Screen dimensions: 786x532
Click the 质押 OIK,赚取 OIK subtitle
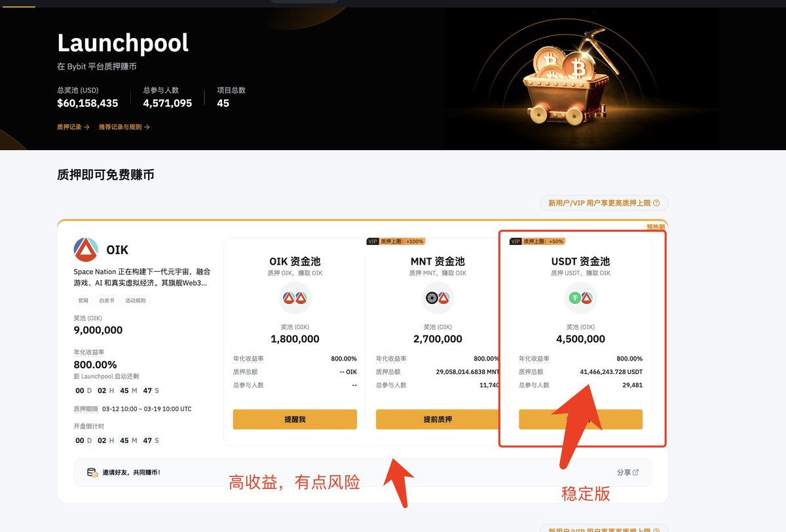point(295,273)
